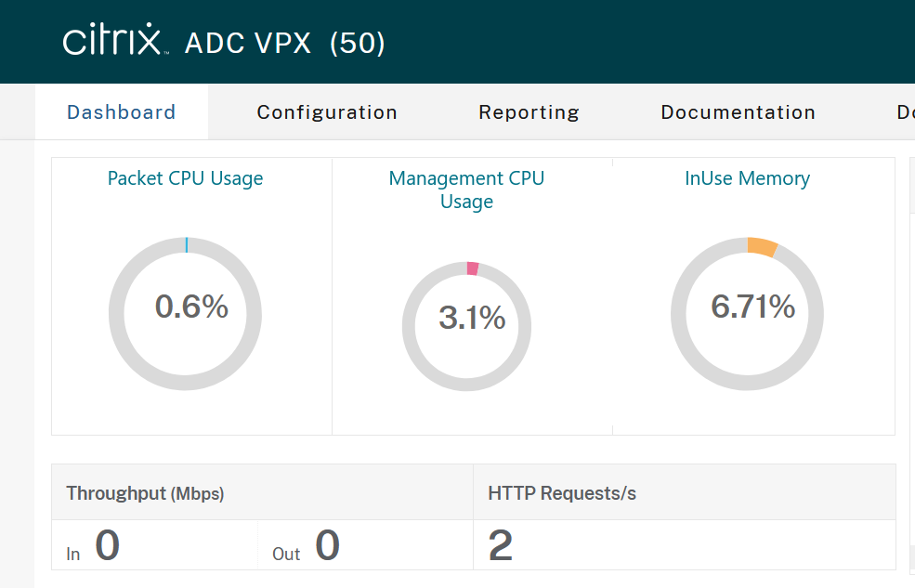915x588 pixels.
Task: Click the HTTP requests count of 2
Action: click(501, 546)
